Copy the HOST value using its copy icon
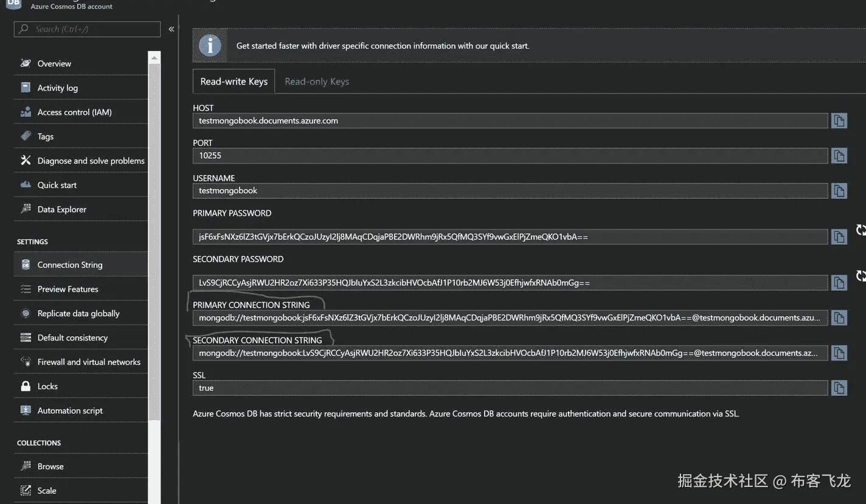 pyautogui.click(x=839, y=120)
